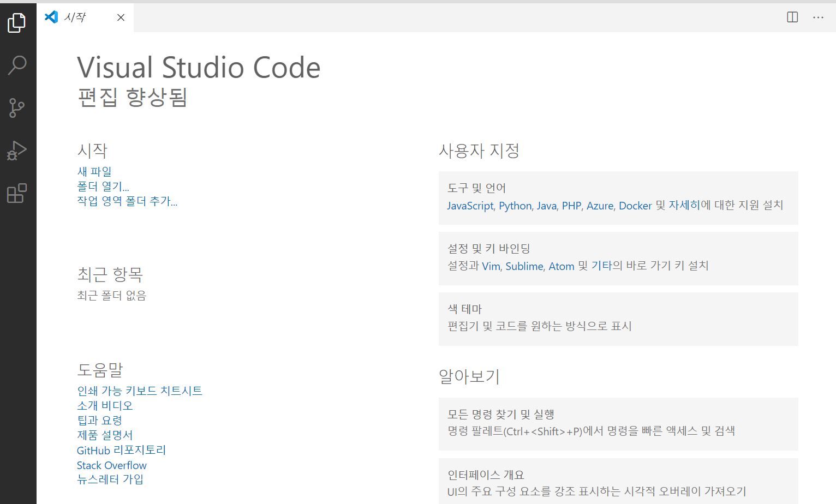Image resolution: width=836 pixels, height=504 pixels.
Task: Click the 설정 및 키 바인딩 card heading
Action: coord(489,249)
